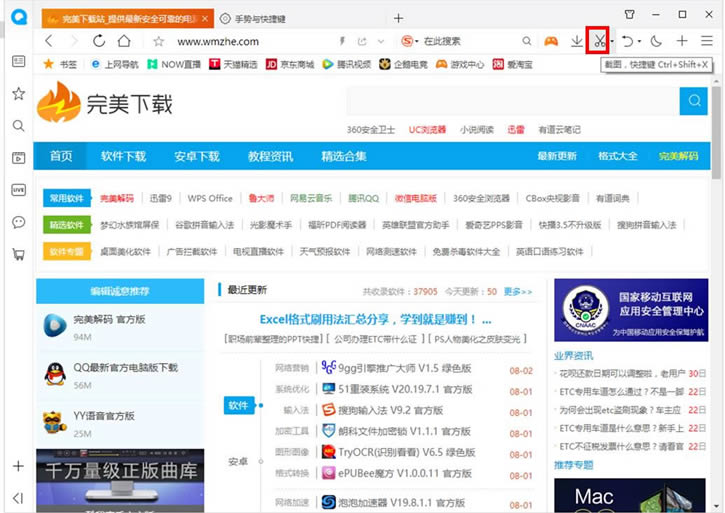The height and width of the screenshot is (513, 725).
Task: Open the 天猫精选 bookmark
Action: (233, 64)
